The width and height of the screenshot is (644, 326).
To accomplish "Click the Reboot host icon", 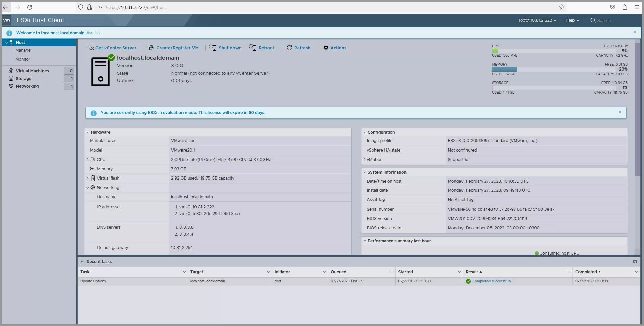I will pos(252,48).
